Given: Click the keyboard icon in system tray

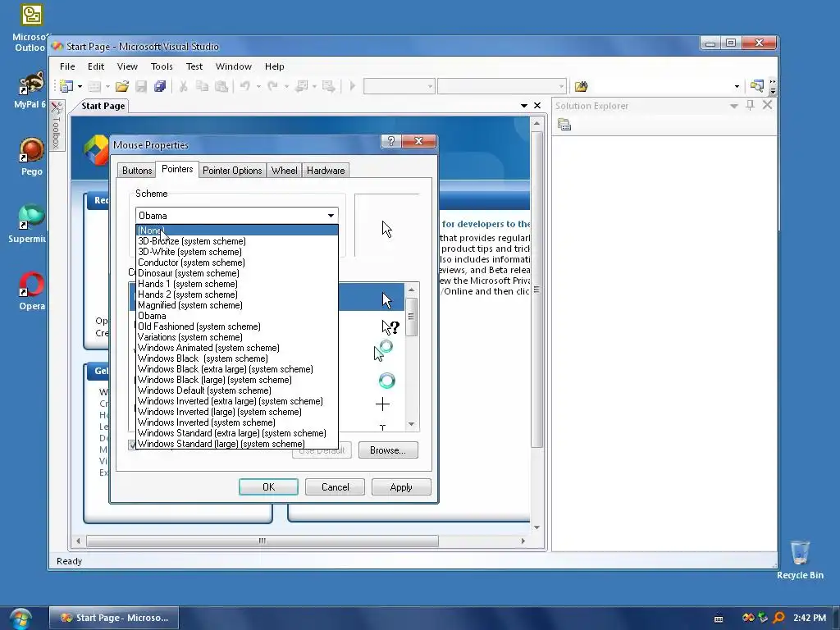Looking at the screenshot, I should (719, 619).
